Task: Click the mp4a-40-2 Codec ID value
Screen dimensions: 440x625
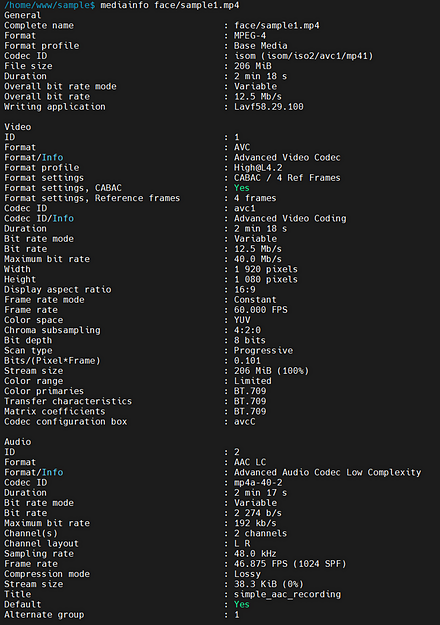Action: tap(258, 483)
